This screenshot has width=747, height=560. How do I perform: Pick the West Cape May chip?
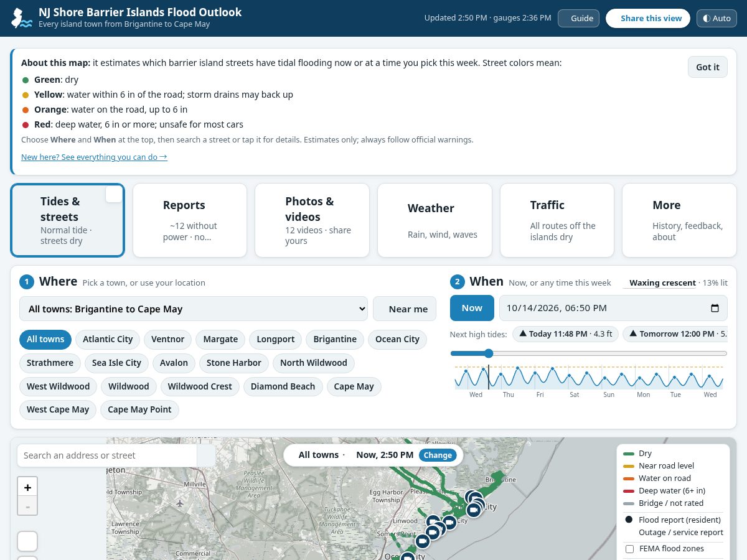[x=58, y=409]
